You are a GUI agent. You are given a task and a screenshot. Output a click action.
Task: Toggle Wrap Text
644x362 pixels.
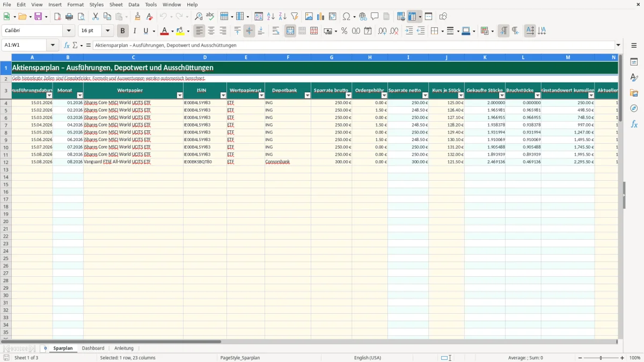[276, 31]
